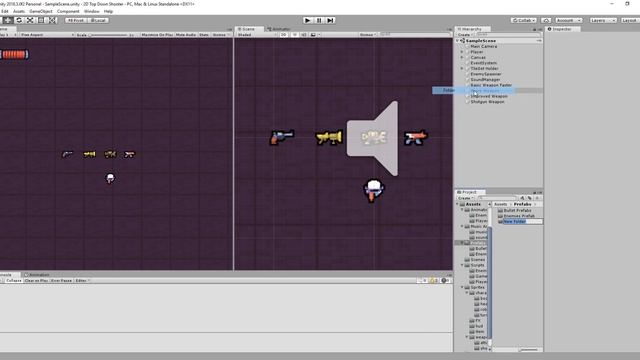Viewport: 640px width, 360px height.
Task: Select the combined Transform tool
Action: tap(53, 20)
